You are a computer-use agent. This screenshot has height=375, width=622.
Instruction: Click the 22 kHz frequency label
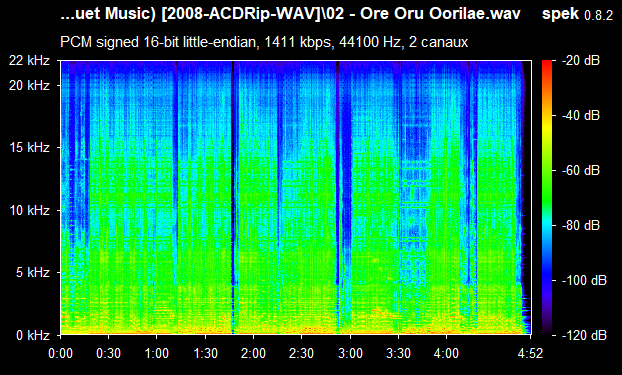(30, 61)
